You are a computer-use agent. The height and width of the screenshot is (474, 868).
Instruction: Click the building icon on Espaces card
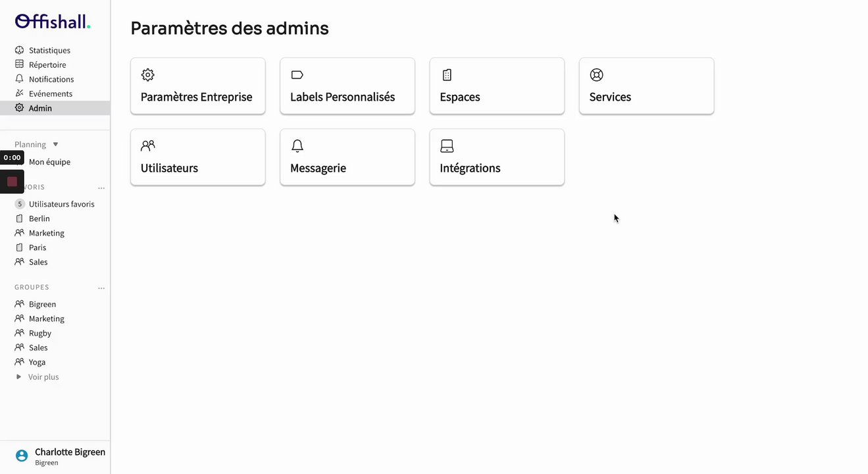[x=447, y=75]
